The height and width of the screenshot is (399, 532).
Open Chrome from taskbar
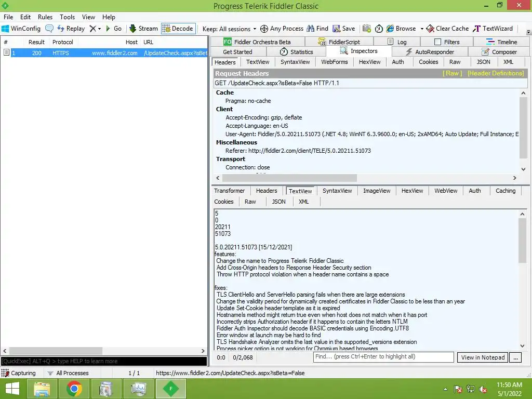74,389
